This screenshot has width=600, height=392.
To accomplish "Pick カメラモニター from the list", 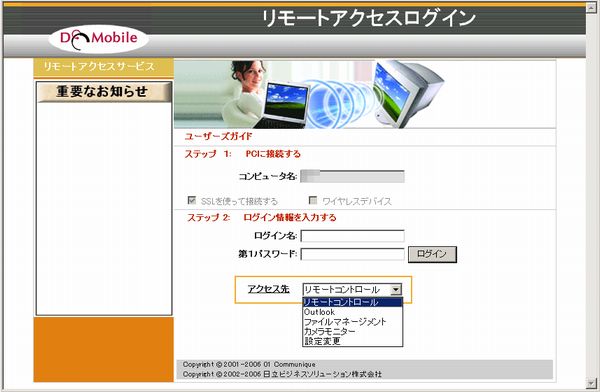I will (x=352, y=331).
